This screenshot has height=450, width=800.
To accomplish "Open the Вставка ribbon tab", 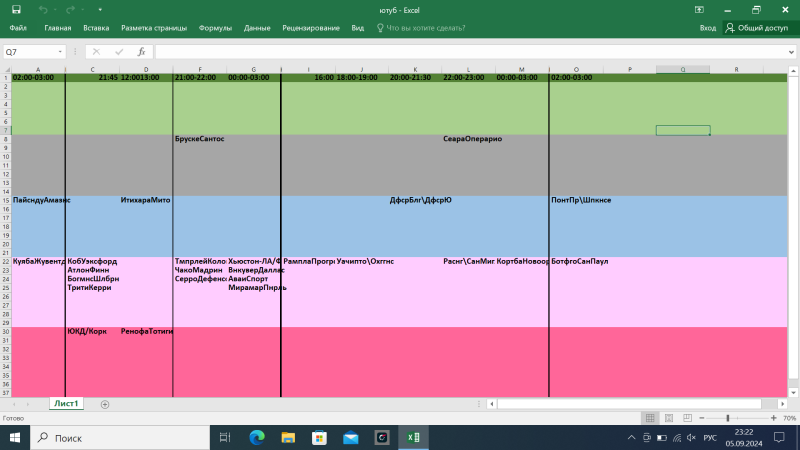I will (97, 29).
